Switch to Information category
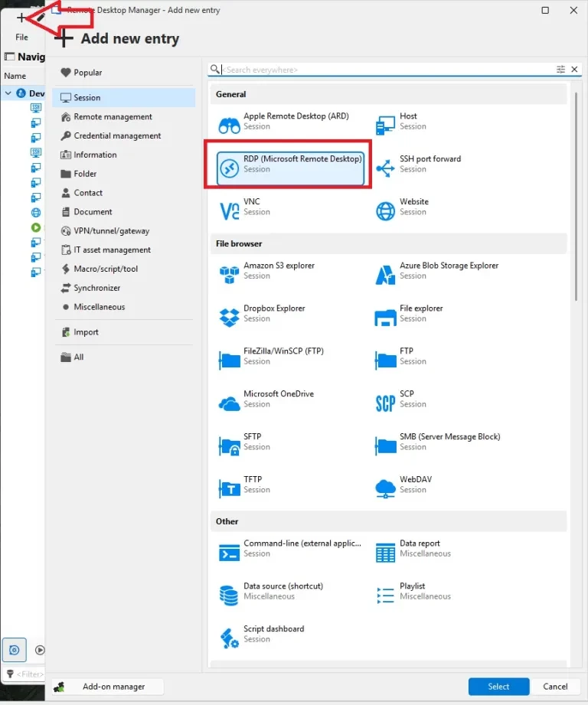588x705 pixels. click(x=123, y=155)
